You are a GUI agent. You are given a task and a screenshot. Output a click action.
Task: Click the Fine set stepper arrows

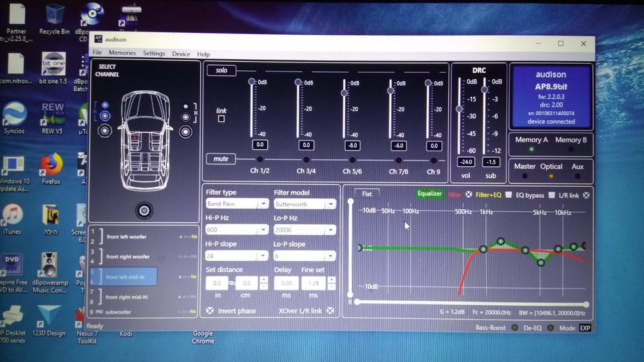coord(331,283)
